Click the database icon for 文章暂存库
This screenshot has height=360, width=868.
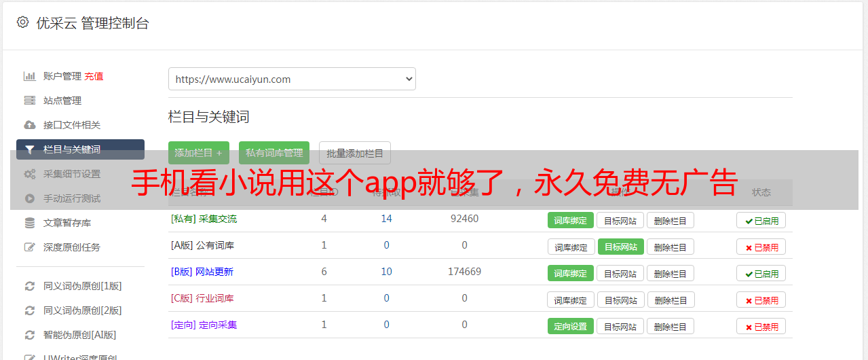[x=30, y=223]
